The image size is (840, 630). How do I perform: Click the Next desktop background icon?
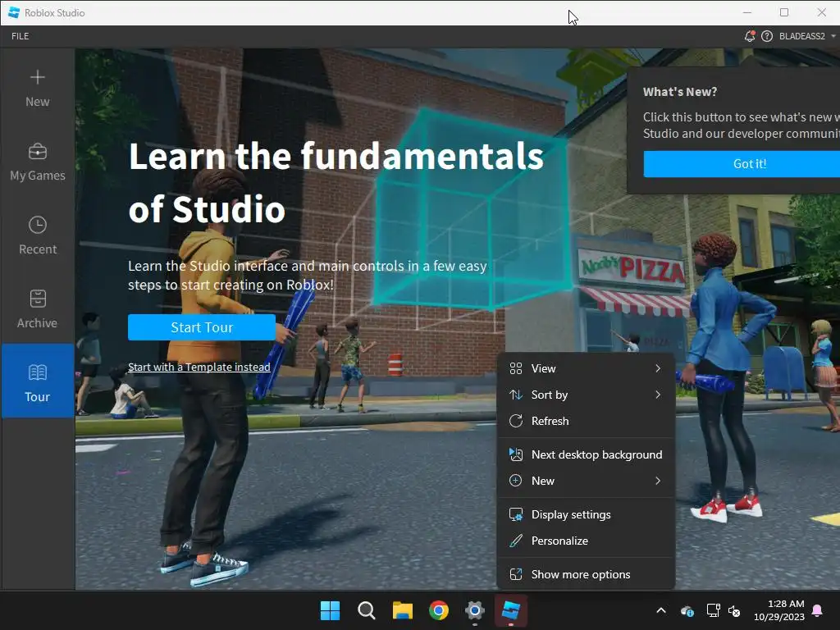click(x=516, y=454)
